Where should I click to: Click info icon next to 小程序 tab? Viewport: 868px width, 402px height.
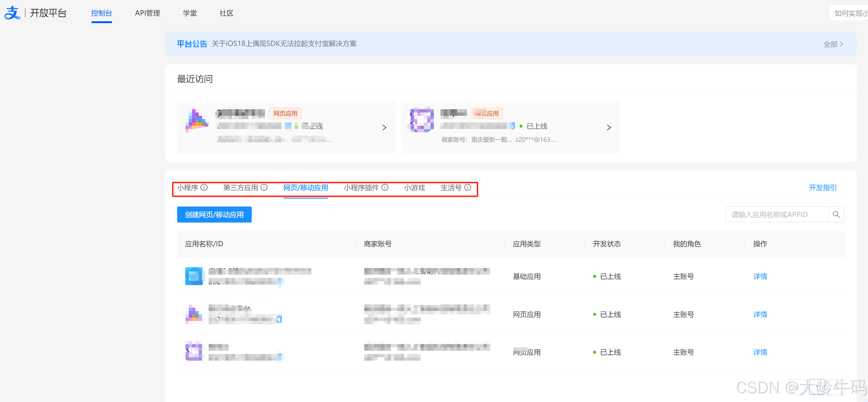pos(204,187)
